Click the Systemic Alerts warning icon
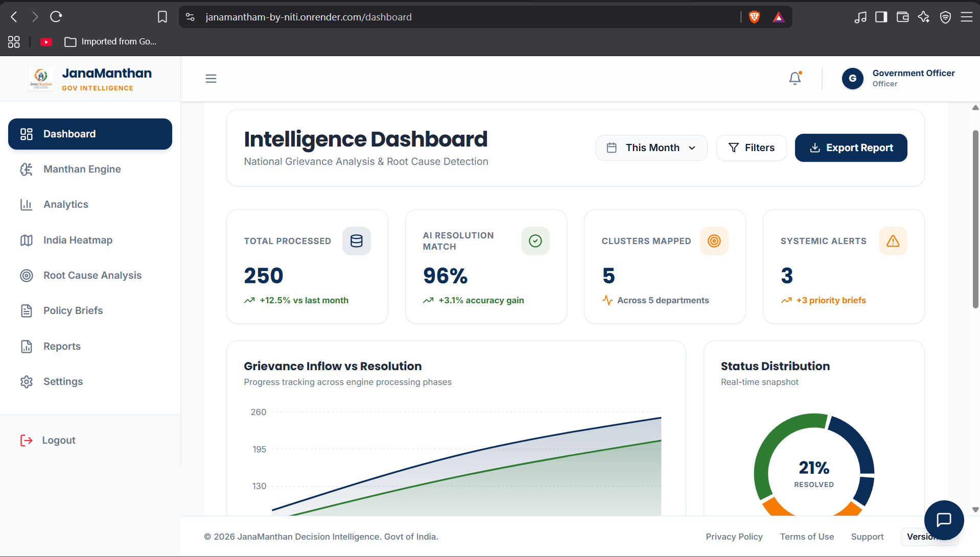The width and height of the screenshot is (980, 557). [x=893, y=241]
